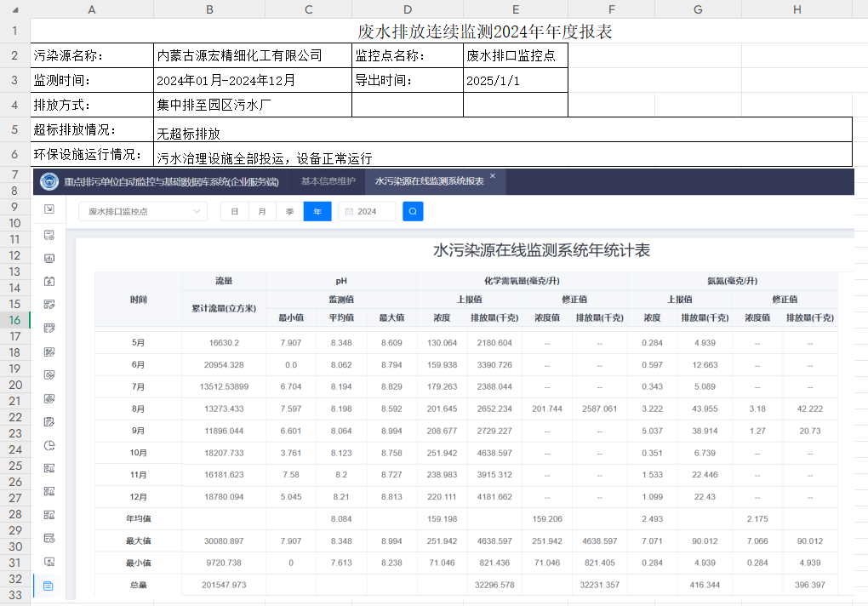The width and height of the screenshot is (868, 606).
Task: Click the calendar icon inside the 2024 field
Action: 349,211
